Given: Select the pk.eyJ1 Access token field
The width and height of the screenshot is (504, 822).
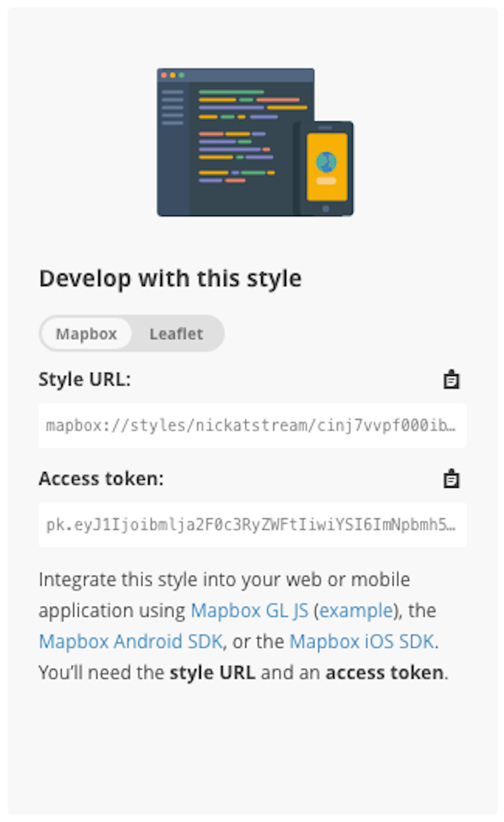Looking at the screenshot, I should pos(253,525).
